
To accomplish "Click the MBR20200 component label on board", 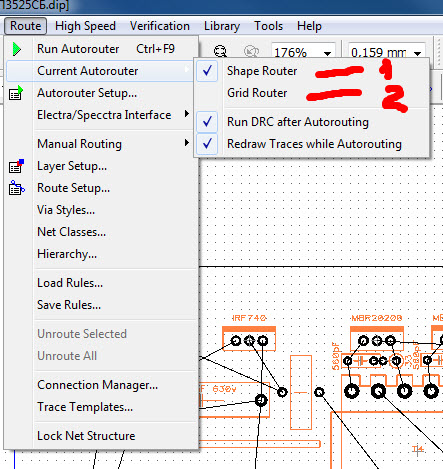I will click(x=377, y=318).
